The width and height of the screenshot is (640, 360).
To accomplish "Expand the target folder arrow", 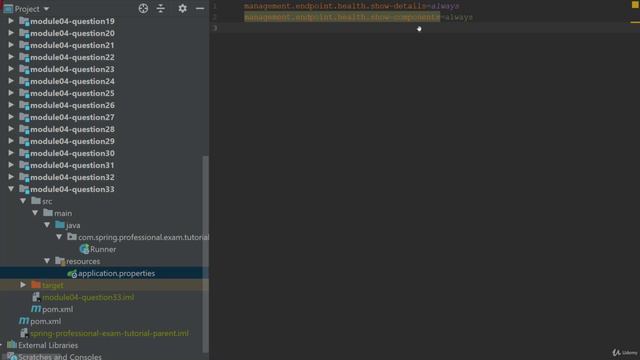I will (23, 285).
